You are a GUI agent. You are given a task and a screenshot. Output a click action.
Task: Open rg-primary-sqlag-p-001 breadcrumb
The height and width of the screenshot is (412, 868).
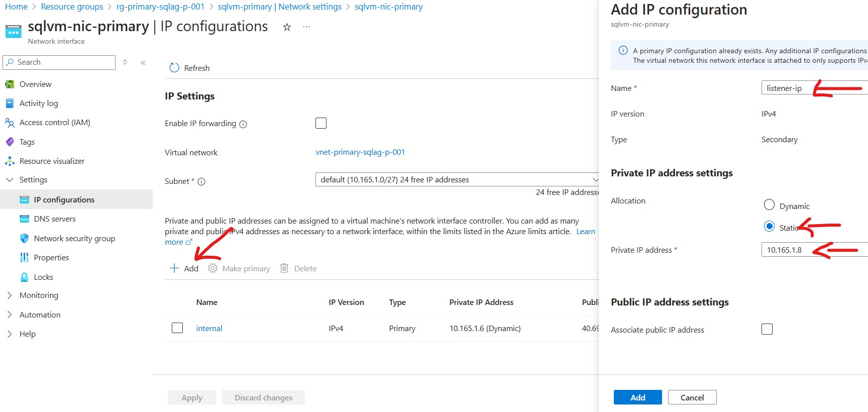(160, 7)
